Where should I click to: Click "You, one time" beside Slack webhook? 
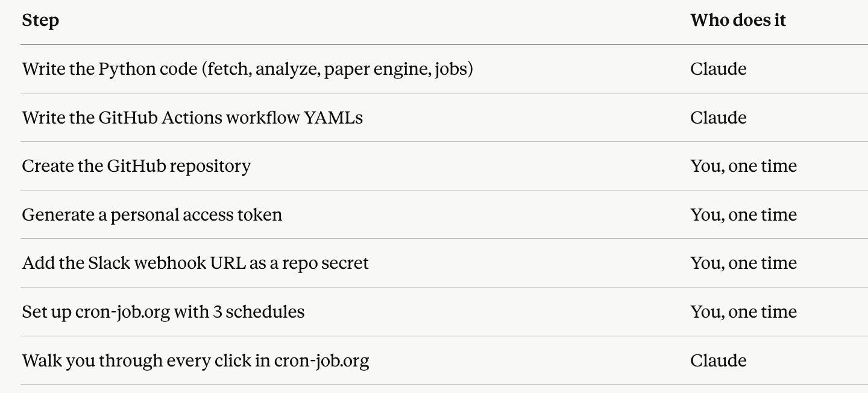pyautogui.click(x=744, y=263)
